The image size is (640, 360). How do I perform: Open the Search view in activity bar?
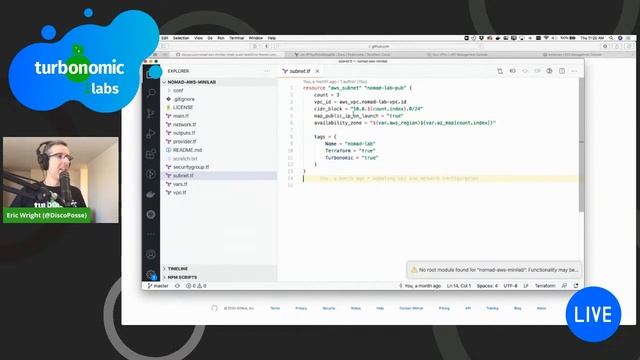[x=151, y=93]
